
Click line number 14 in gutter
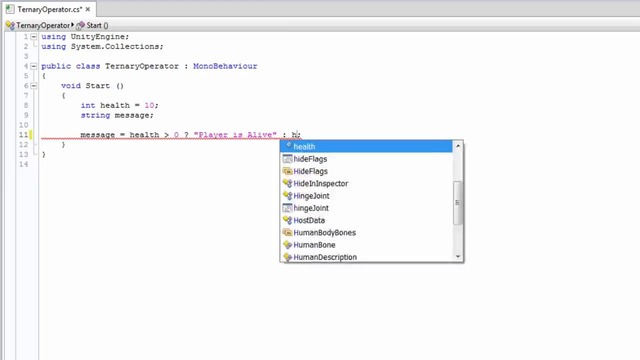coord(24,164)
